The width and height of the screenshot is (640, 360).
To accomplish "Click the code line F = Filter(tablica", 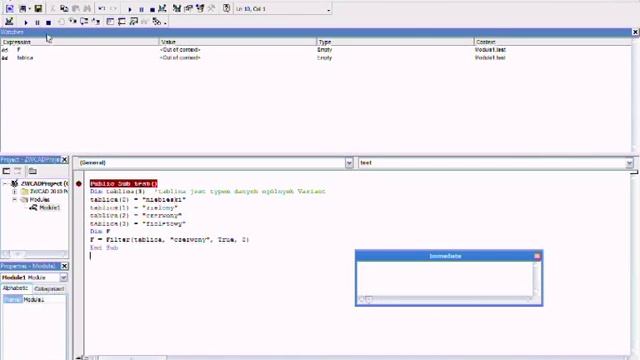I will tap(169, 240).
